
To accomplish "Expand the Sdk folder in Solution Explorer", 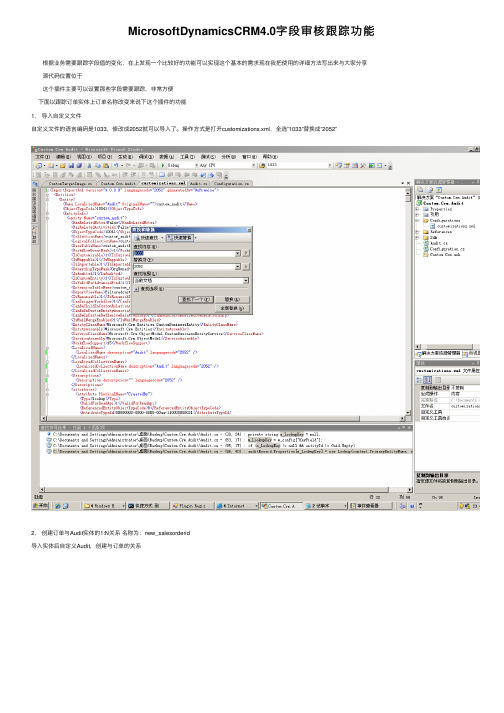I will (418, 237).
